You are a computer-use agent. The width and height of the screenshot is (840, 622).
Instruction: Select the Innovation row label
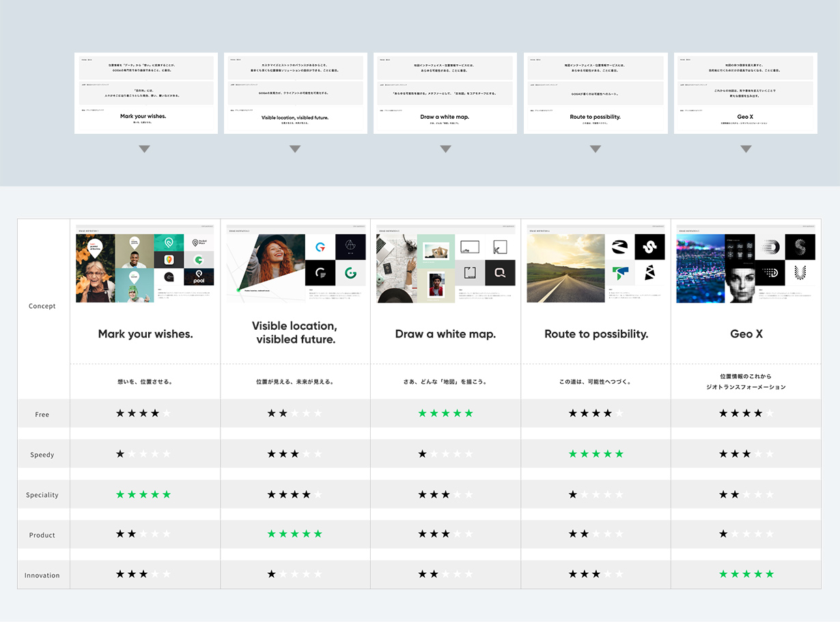pyautogui.click(x=42, y=575)
